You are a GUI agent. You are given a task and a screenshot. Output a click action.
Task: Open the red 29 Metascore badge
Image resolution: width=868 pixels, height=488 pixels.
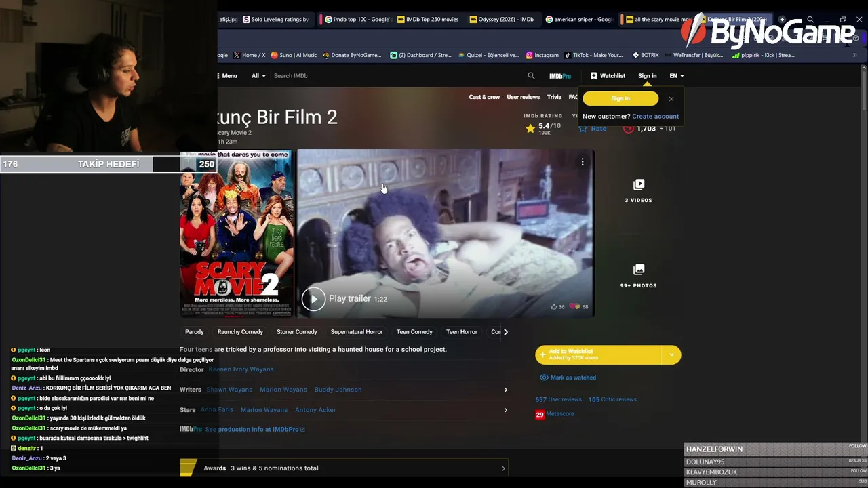pos(540,414)
